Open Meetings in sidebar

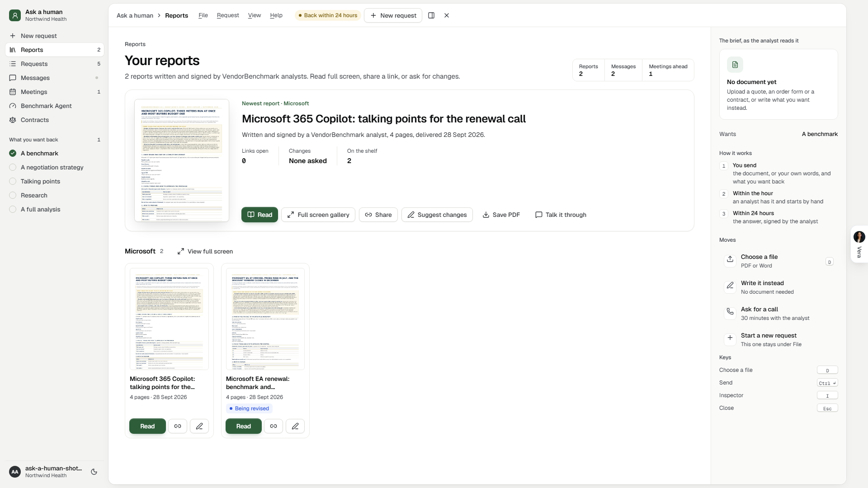(x=54, y=92)
